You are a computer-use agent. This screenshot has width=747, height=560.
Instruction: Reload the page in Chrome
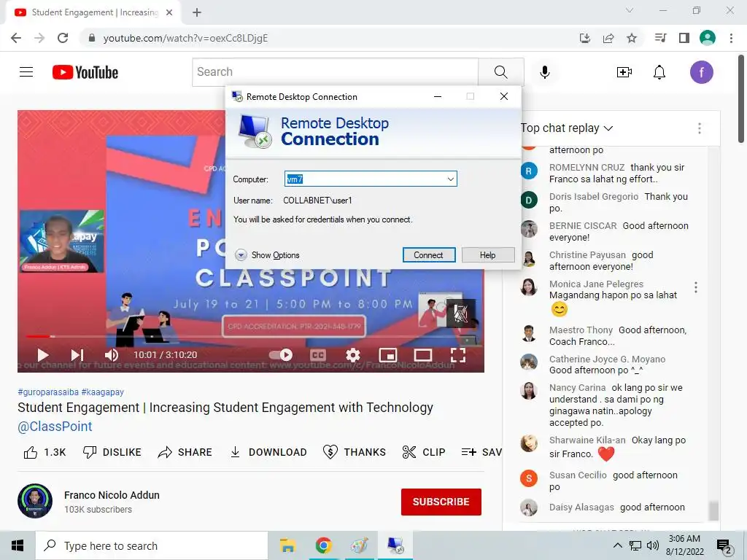click(x=63, y=38)
